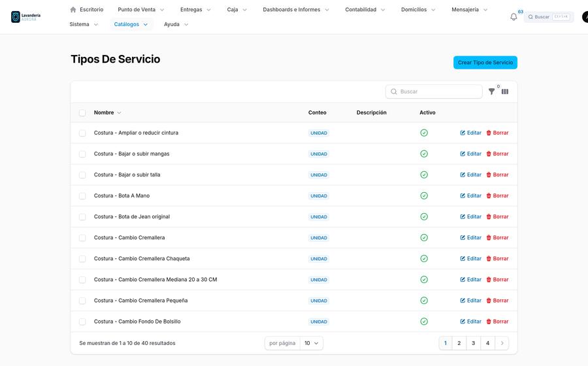This screenshot has height=366, width=588.
Task: Edit Costura - Bajar o subir mangas
Action: coord(470,154)
